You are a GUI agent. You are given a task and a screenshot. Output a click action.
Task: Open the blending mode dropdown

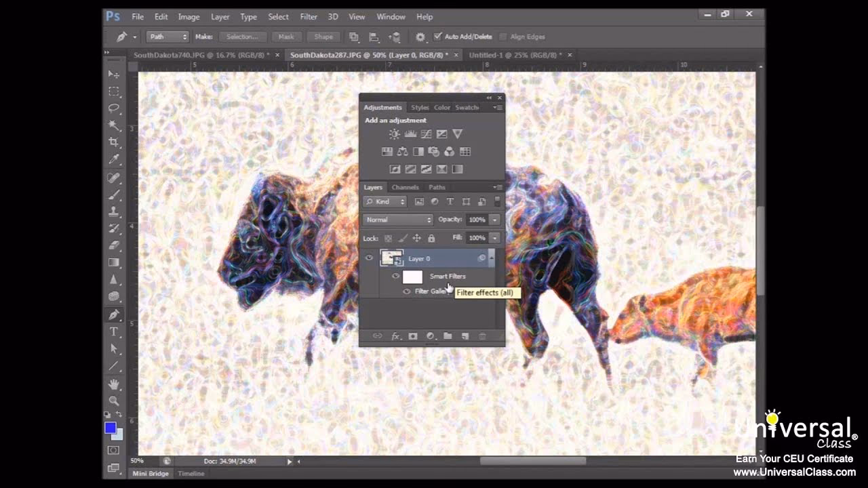pos(397,220)
